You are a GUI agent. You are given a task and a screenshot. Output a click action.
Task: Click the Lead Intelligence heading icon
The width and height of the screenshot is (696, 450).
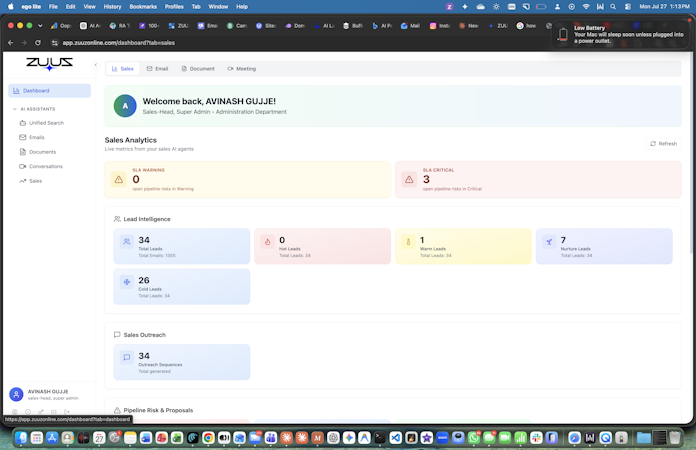point(117,219)
